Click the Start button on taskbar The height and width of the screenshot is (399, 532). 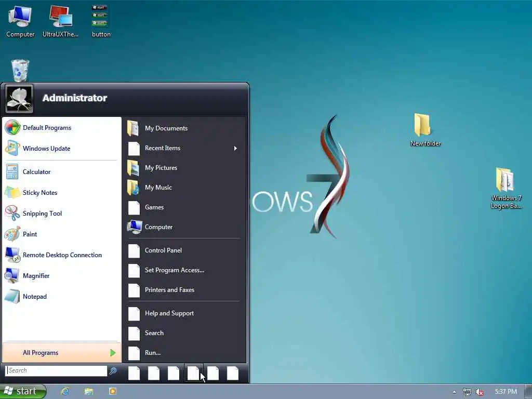23,391
